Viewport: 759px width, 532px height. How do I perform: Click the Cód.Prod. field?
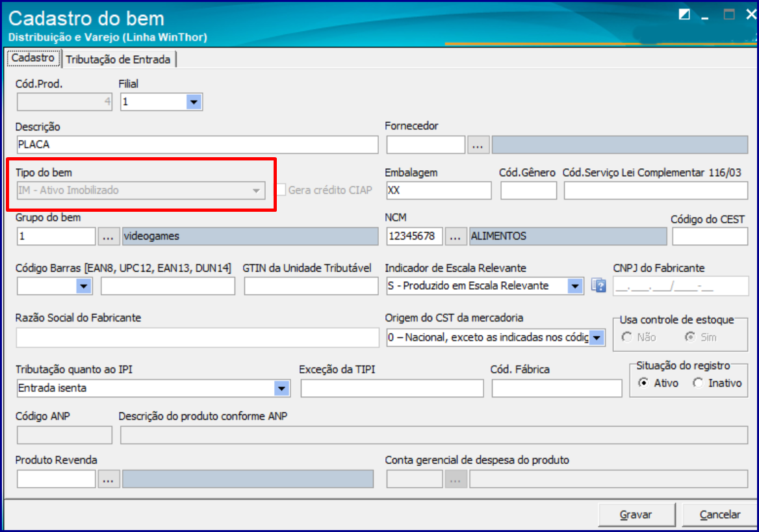click(x=64, y=102)
